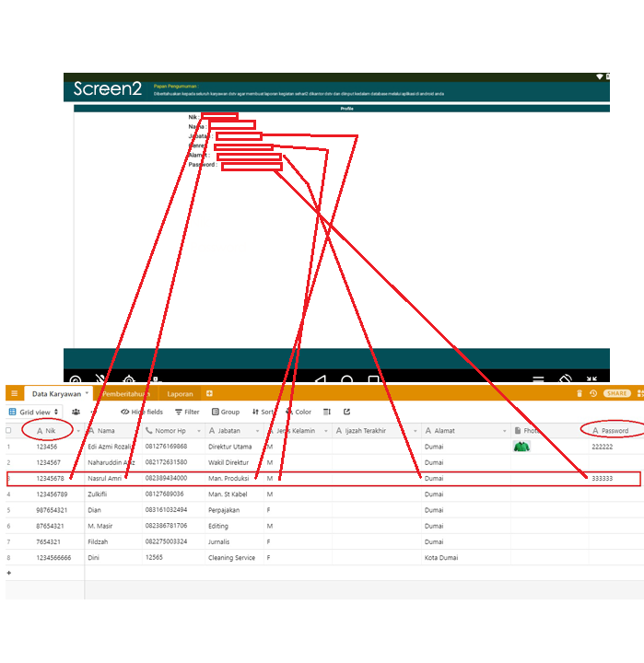644x663 pixels.
Task: Click the Password column header
Action: click(615, 430)
